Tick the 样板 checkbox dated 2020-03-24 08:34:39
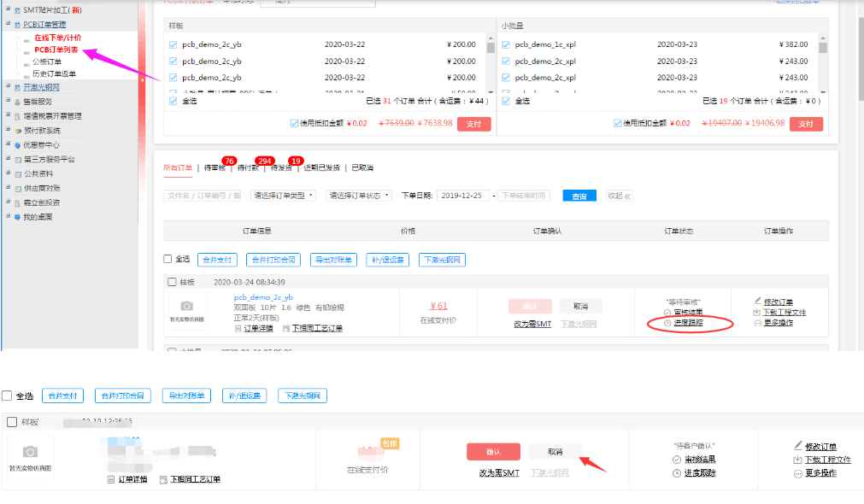The height and width of the screenshot is (504, 864). click(172, 282)
